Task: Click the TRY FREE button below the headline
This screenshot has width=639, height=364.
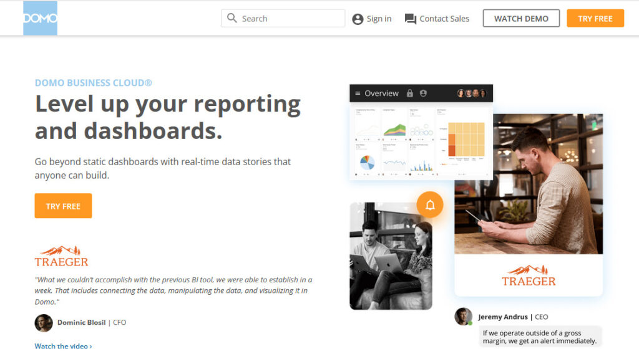Action: pos(63,206)
